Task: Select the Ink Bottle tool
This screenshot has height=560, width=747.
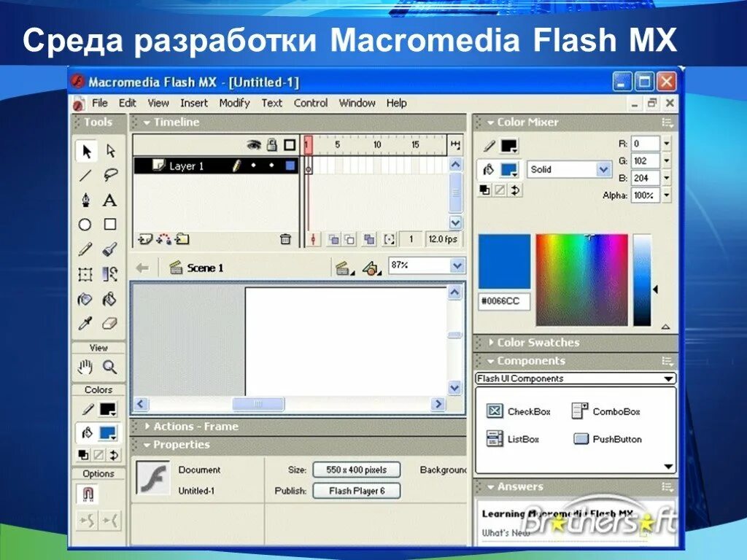Action: (x=85, y=300)
